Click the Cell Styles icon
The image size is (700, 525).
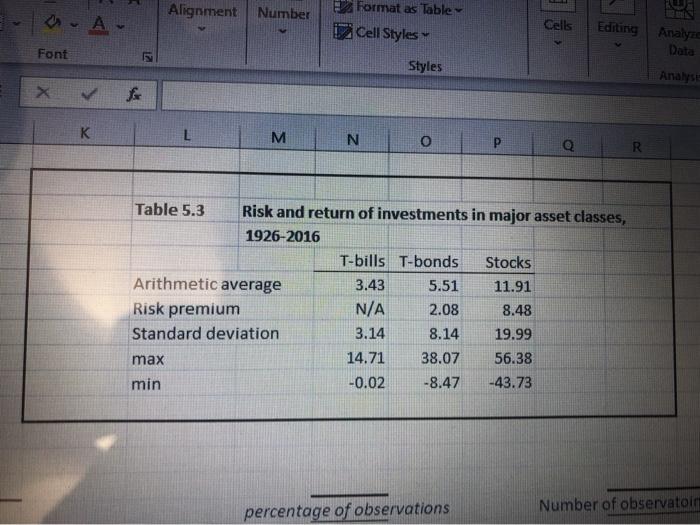tap(342, 32)
